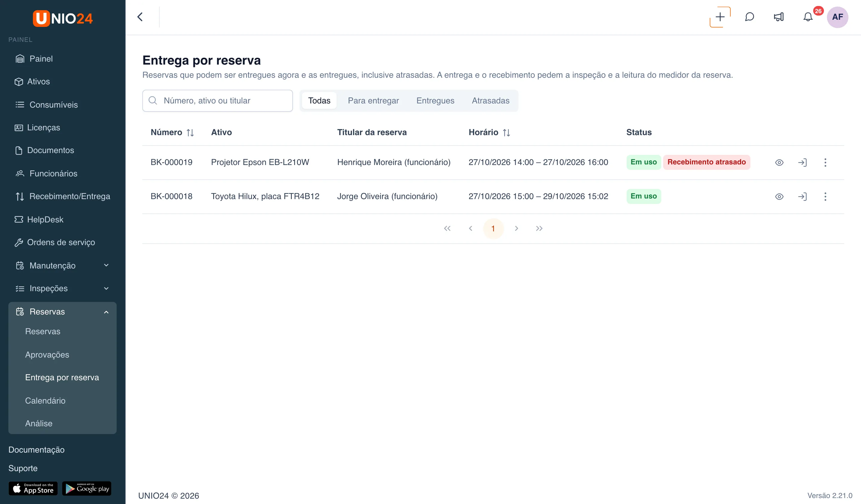861x504 pixels.
Task: Open the announcements megaphone icon
Action: point(779,17)
